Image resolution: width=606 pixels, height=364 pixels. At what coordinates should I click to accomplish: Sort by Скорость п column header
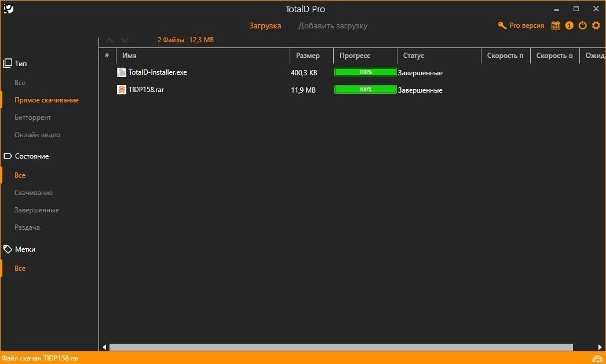coord(505,56)
